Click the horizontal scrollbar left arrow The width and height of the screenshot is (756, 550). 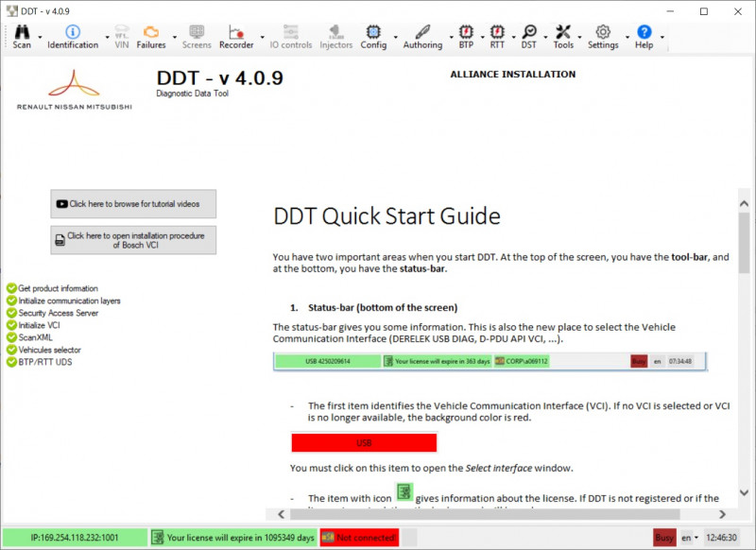[x=282, y=514]
